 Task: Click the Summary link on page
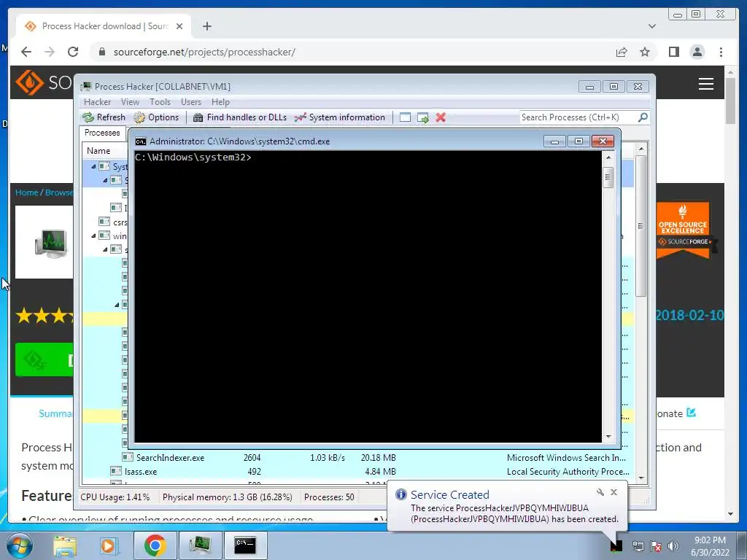[x=55, y=413]
